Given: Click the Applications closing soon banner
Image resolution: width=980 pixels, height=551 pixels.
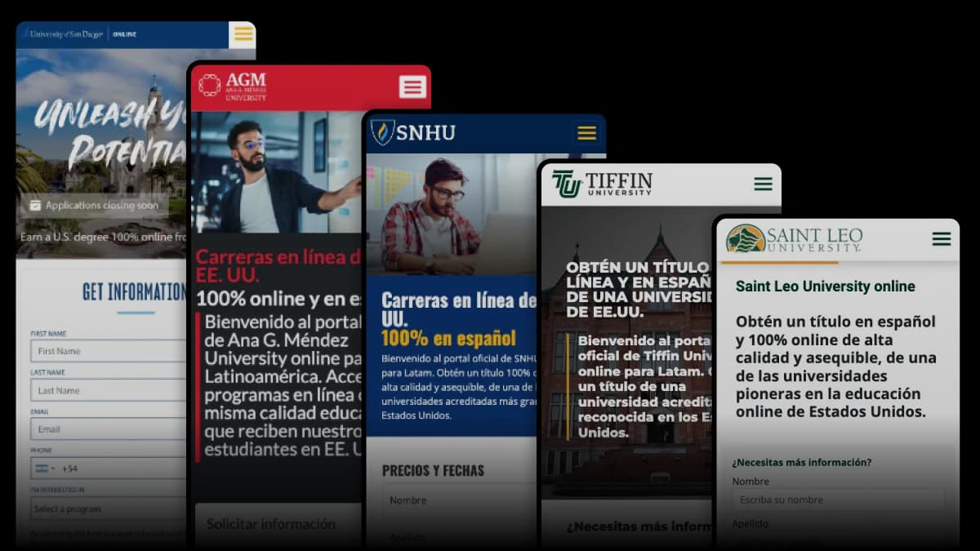Looking at the screenshot, I should click(x=94, y=206).
